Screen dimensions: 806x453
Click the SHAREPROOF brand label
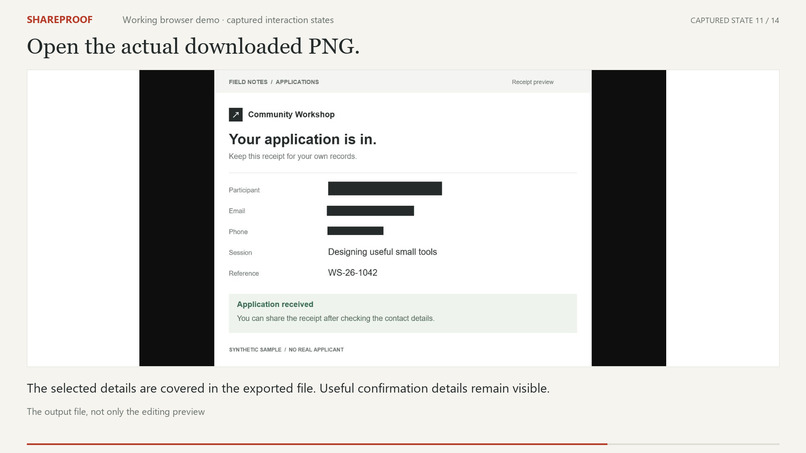(x=60, y=20)
